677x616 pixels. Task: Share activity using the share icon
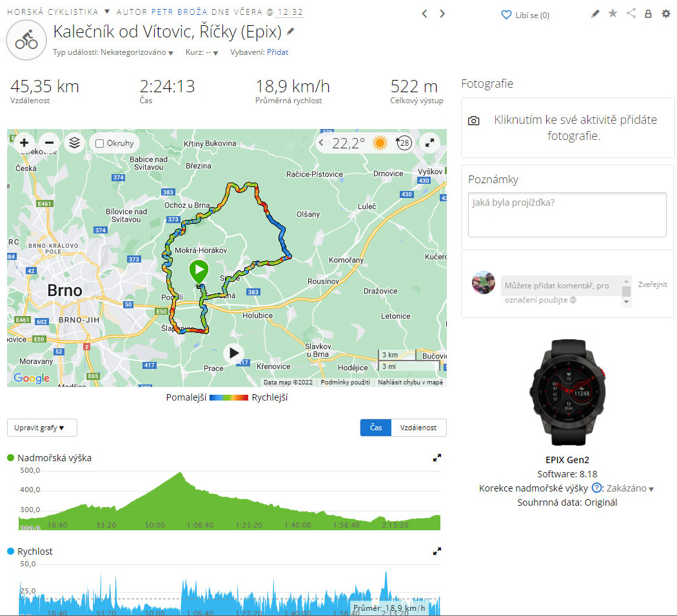pyautogui.click(x=631, y=14)
